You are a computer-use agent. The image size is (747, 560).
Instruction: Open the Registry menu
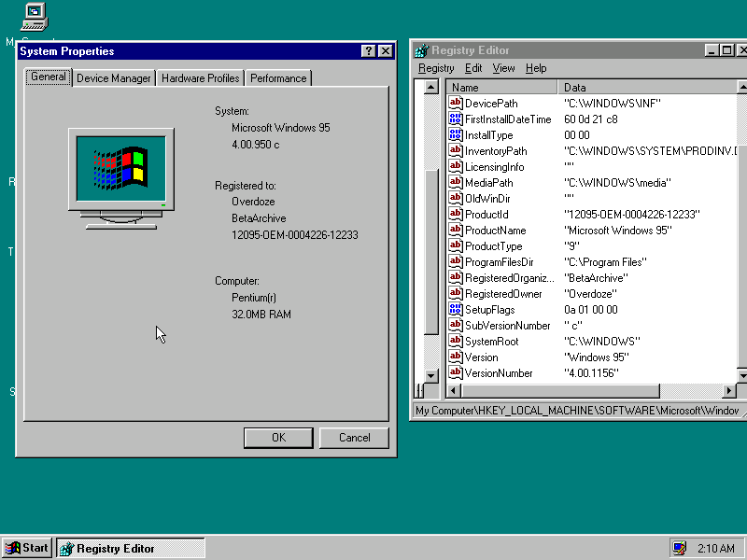(x=435, y=67)
